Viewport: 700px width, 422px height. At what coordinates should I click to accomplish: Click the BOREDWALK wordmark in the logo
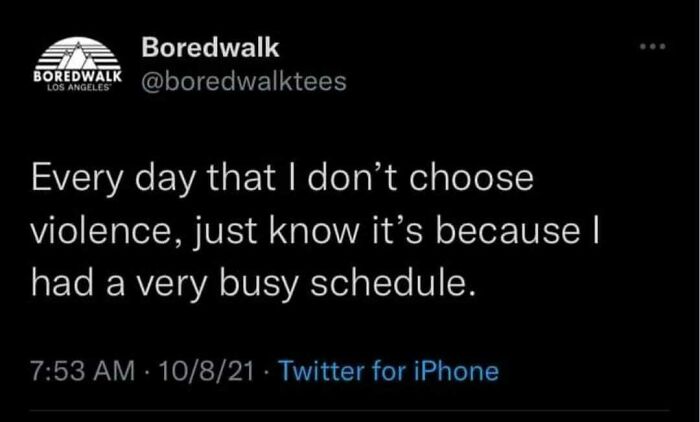(x=77, y=76)
